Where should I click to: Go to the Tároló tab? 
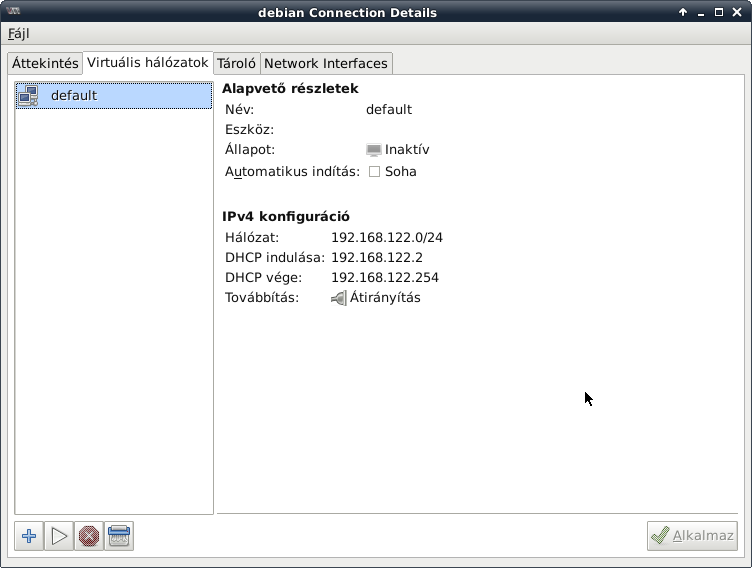point(237,63)
